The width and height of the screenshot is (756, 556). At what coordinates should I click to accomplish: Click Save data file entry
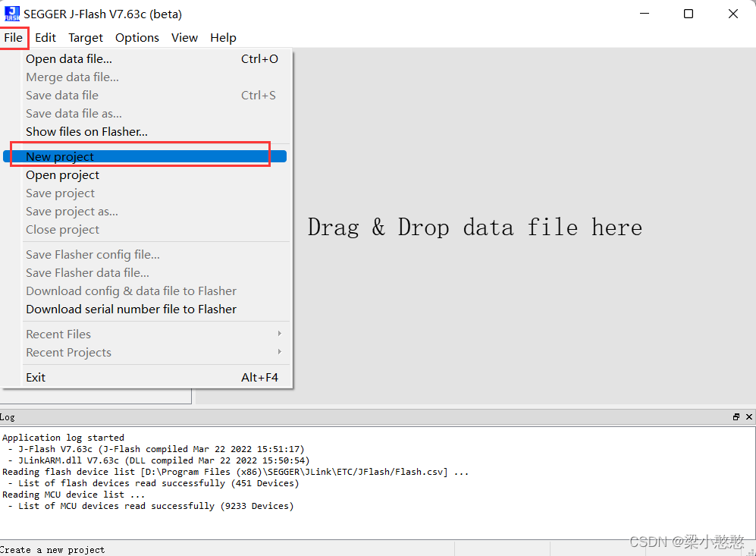(x=145, y=96)
